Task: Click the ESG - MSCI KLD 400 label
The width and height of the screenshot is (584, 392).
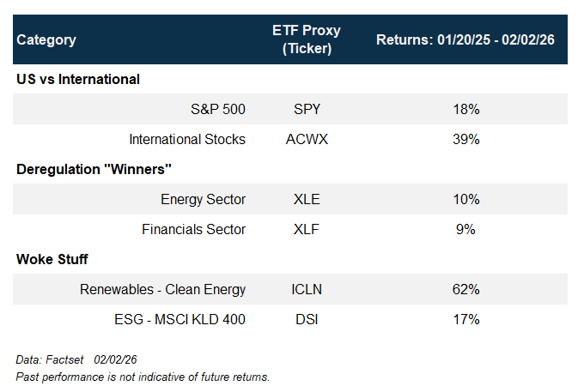Action: [180, 319]
